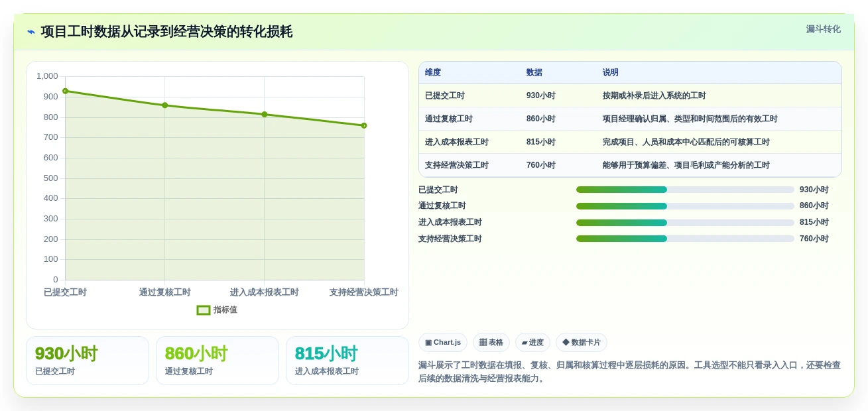This screenshot has width=868, height=411.
Task: Click the 维度 table column header
Action: [x=433, y=73]
